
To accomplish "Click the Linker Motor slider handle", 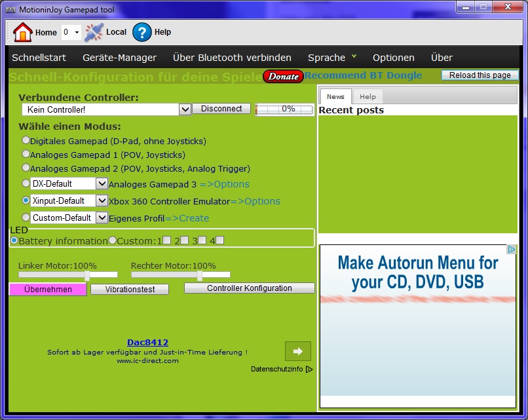I will click(87, 275).
